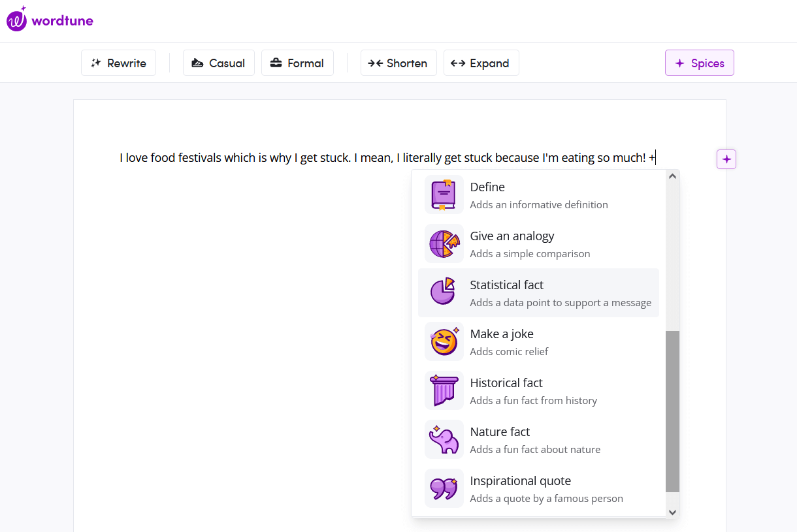Select the Nature fact entry
This screenshot has width=797, height=532.
[538, 439]
